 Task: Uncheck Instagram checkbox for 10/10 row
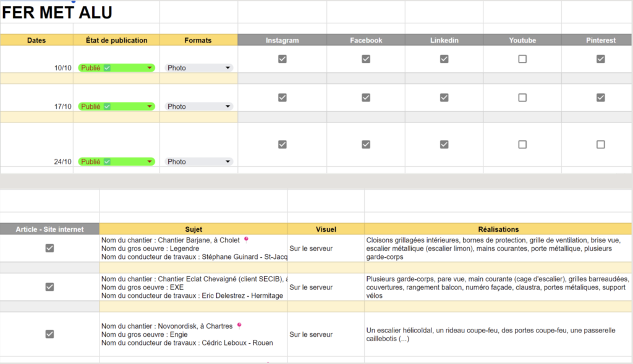282,59
